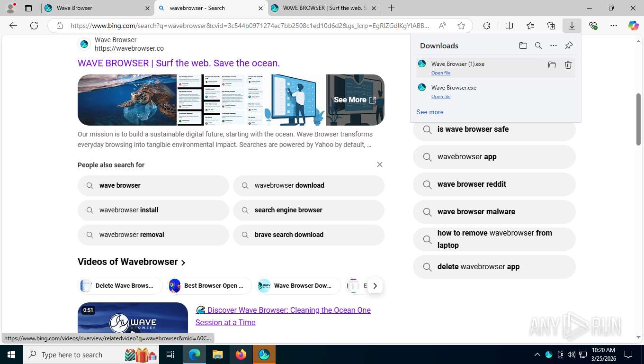This screenshot has width=644, height=364.
Task: Advance video chips with next arrow
Action: pyautogui.click(x=375, y=286)
